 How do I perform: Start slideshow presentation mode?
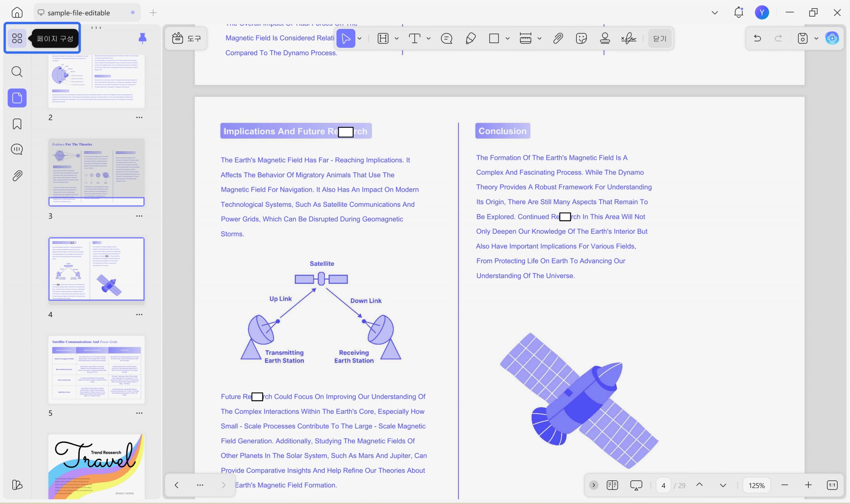636,485
